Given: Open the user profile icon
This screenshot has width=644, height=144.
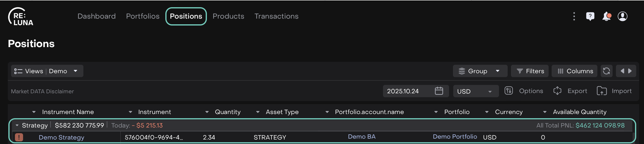Looking at the screenshot, I should point(622,16).
